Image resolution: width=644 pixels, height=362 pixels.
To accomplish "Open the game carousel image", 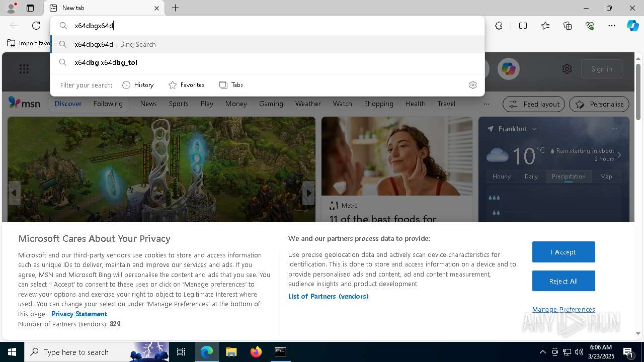I will 162,169.
